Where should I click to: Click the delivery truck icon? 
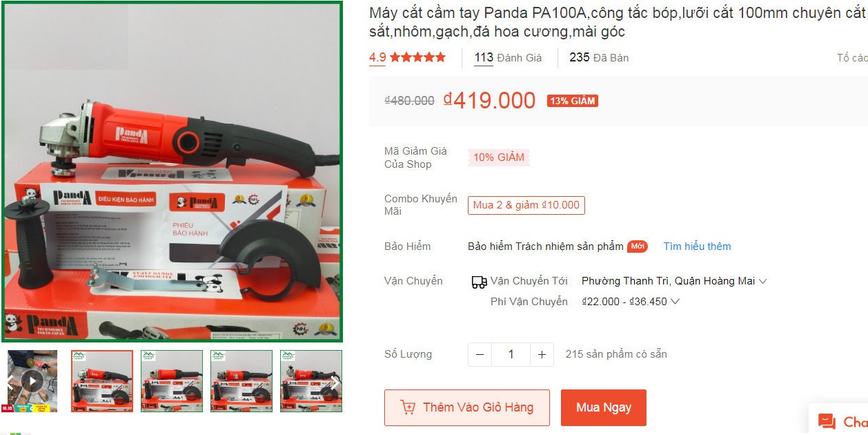coord(479,282)
